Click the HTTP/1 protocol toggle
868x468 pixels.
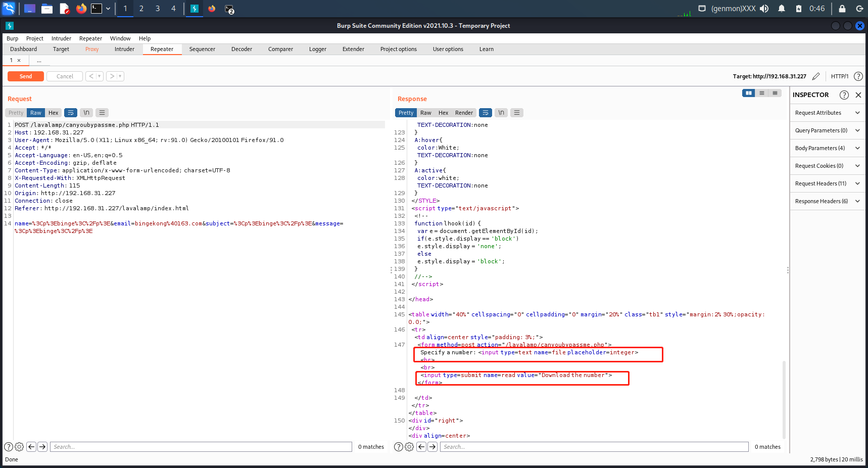click(840, 76)
